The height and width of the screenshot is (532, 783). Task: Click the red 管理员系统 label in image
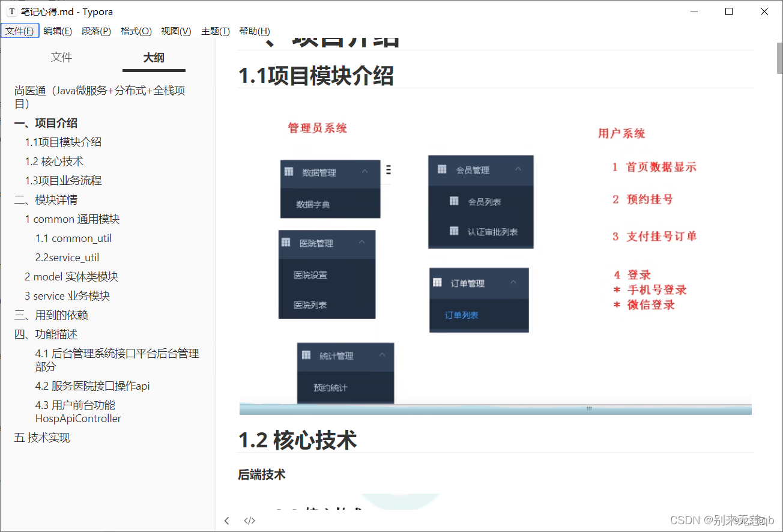(318, 128)
